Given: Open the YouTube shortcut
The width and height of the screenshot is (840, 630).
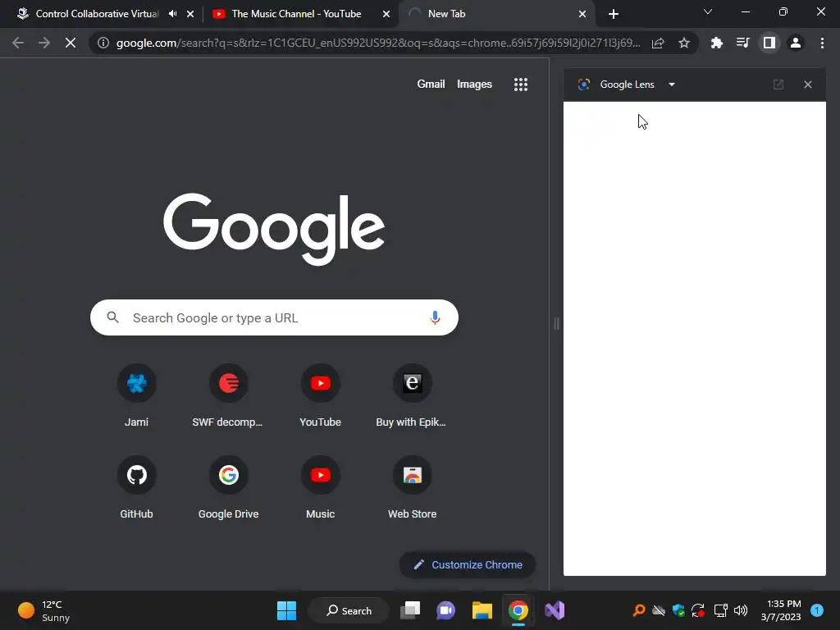Looking at the screenshot, I should [321, 396].
